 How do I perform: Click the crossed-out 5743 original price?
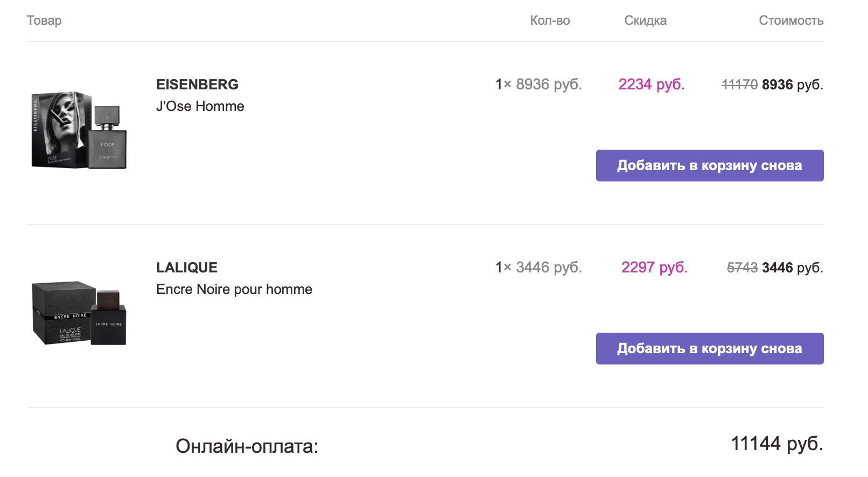pos(742,268)
